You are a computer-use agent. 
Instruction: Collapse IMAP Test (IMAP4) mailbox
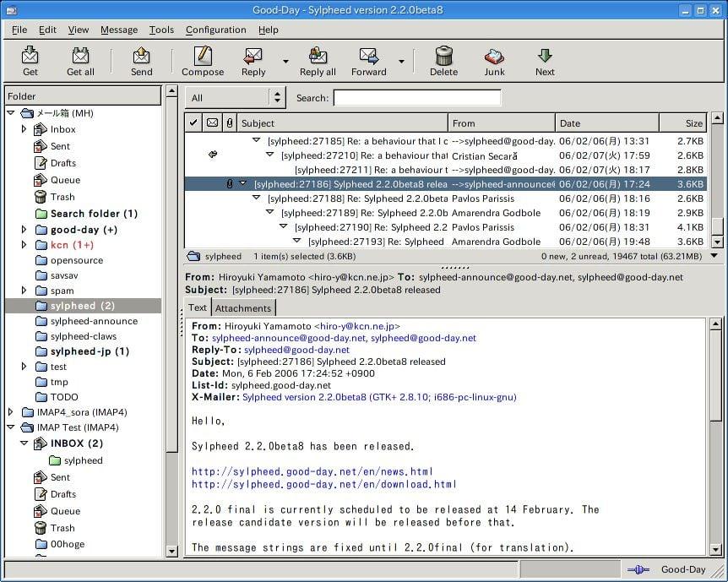[11, 427]
